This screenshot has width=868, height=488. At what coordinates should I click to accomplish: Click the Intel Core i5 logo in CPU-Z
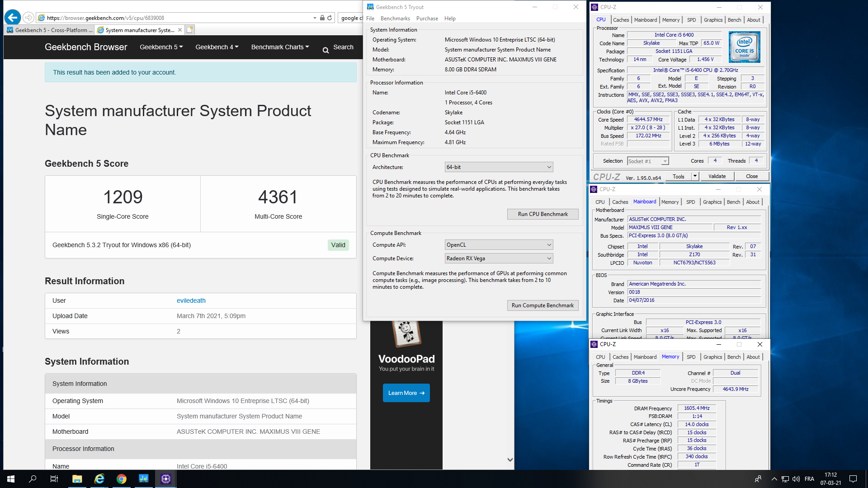(744, 47)
